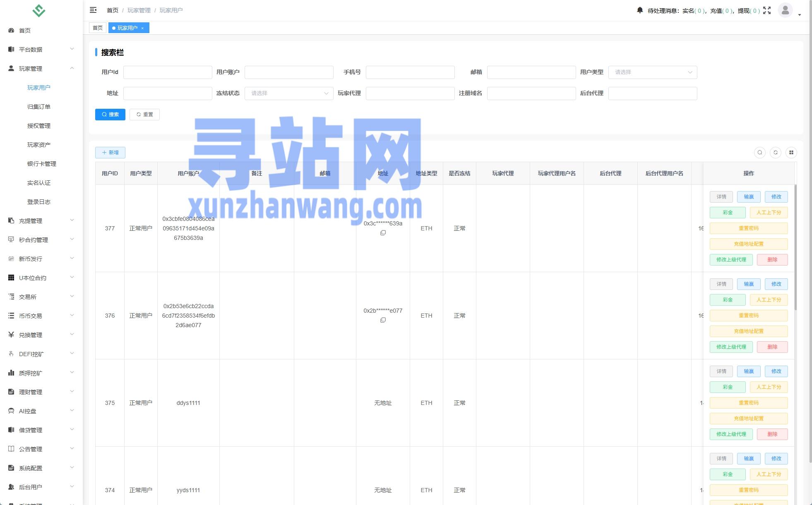Copy the address 0x2b******e077
This screenshot has height=505, width=812.
pyautogui.click(x=383, y=320)
